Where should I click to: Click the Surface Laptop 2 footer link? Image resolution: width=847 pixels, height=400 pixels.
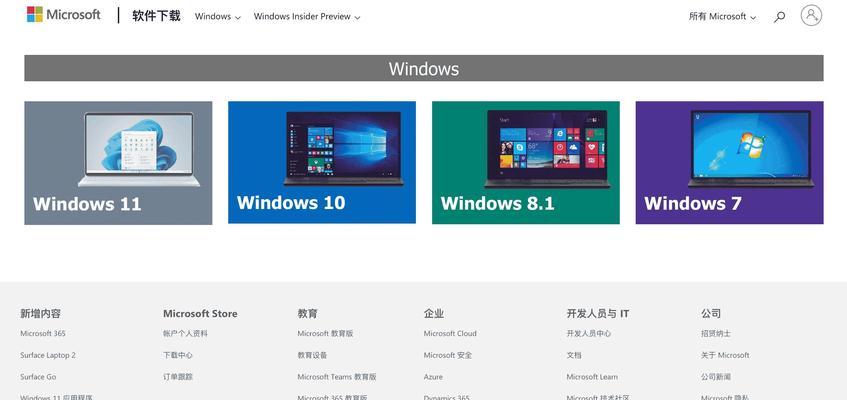tap(48, 355)
